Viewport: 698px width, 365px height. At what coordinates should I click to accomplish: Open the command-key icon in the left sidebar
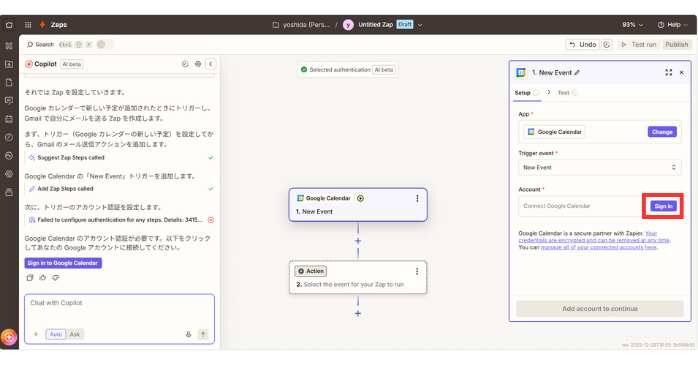tap(9, 46)
